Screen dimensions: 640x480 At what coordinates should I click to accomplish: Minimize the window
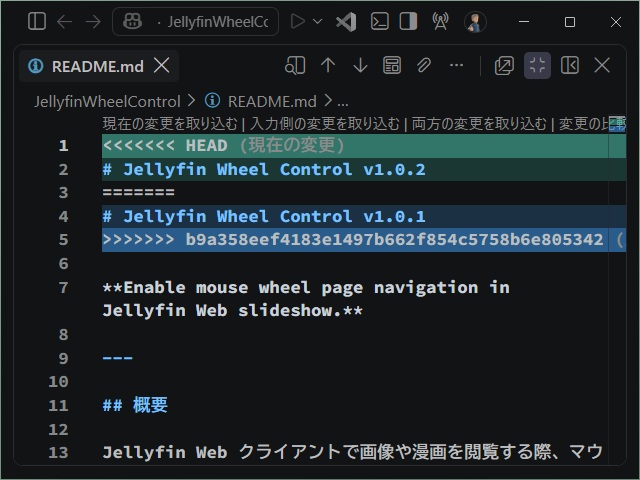pyautogui.click(x=524, y=22)
